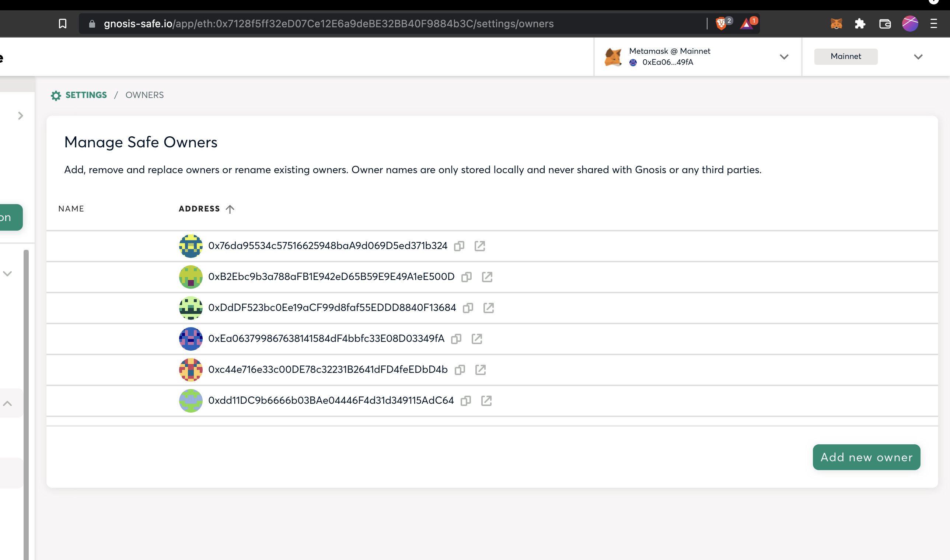Click the Brave Rewards triangle icon
The height and width of the screenshot is (560, 950).
click(746, 24)
